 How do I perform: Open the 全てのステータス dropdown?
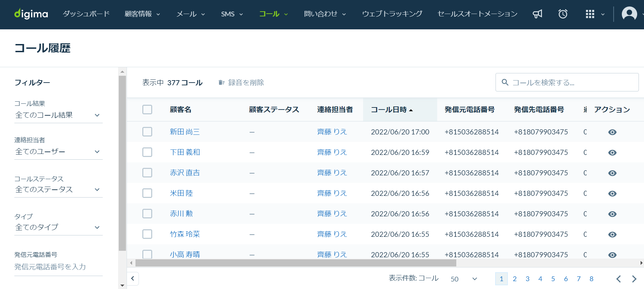click(58, 190)
